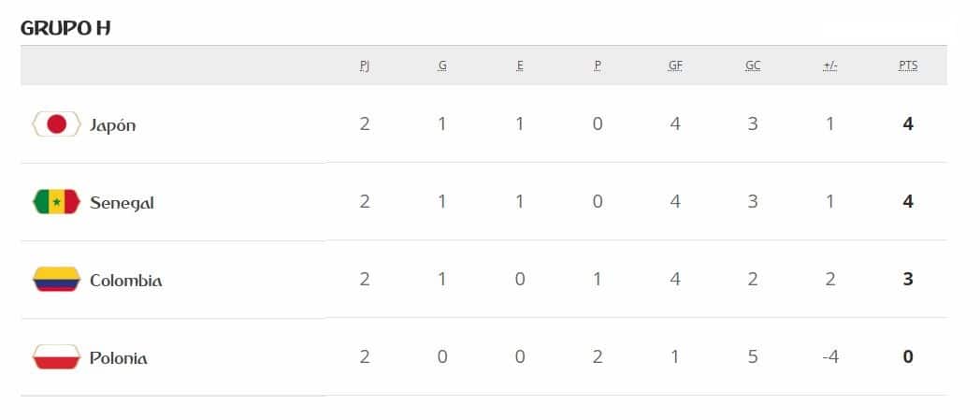Select Colombia's points value 3
The image size is (980, 420).
(x=908, y=280)
